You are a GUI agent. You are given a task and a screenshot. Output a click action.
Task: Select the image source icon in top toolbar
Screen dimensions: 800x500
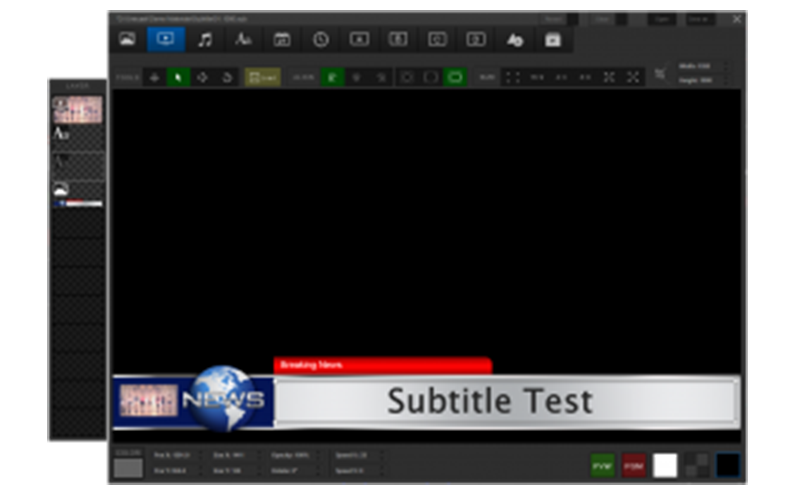(127, 39)
